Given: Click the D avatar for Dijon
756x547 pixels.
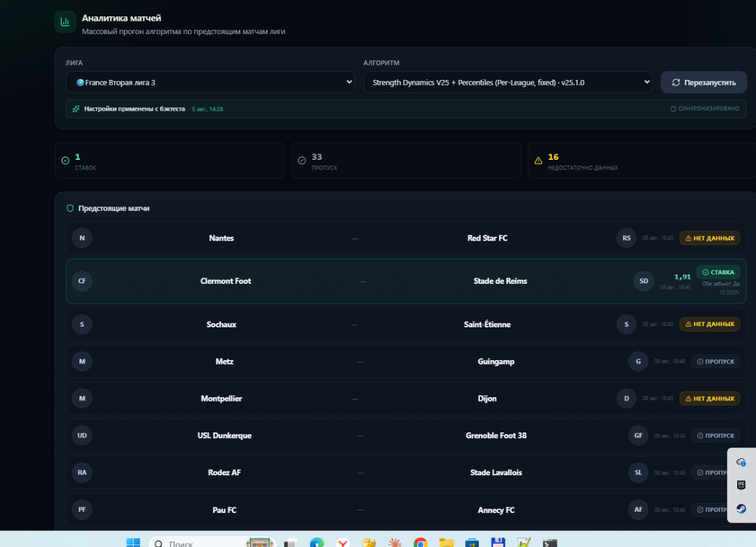Looking at the screenshot, I should tap(626, 398).
